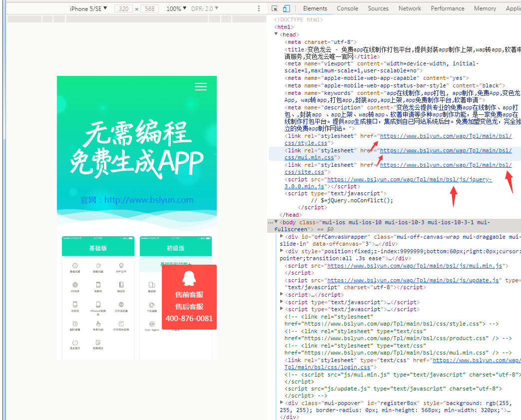Go to the Performance tab
The height and width of the screenshot is (420, 521).
tap(448, 8)
